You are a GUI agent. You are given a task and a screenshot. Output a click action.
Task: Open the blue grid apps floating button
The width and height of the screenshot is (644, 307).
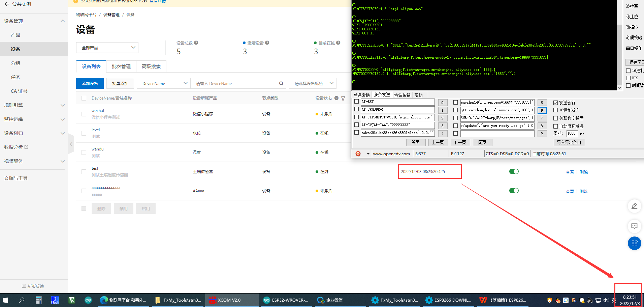(x=634, y=243)
